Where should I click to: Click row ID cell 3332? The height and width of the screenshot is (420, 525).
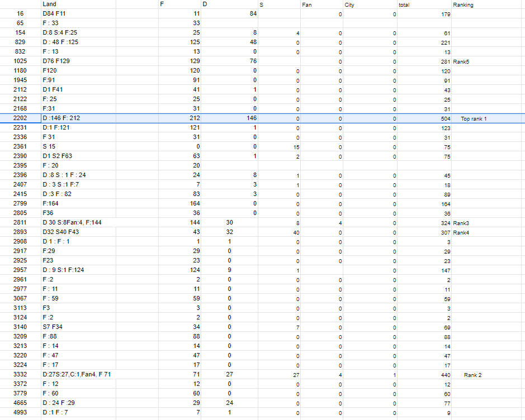[20, 375]
